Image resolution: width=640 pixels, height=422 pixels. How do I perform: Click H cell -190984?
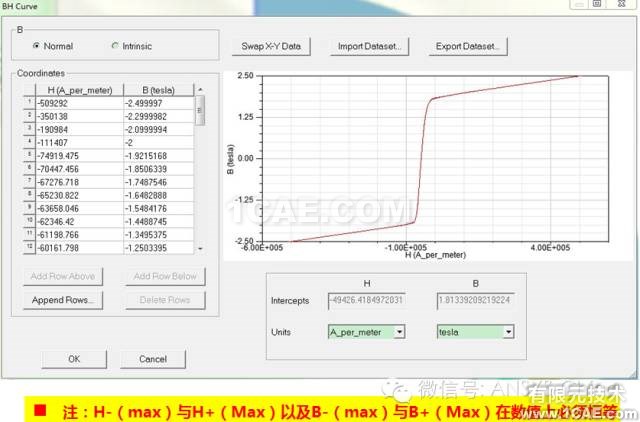coord(80,129)
